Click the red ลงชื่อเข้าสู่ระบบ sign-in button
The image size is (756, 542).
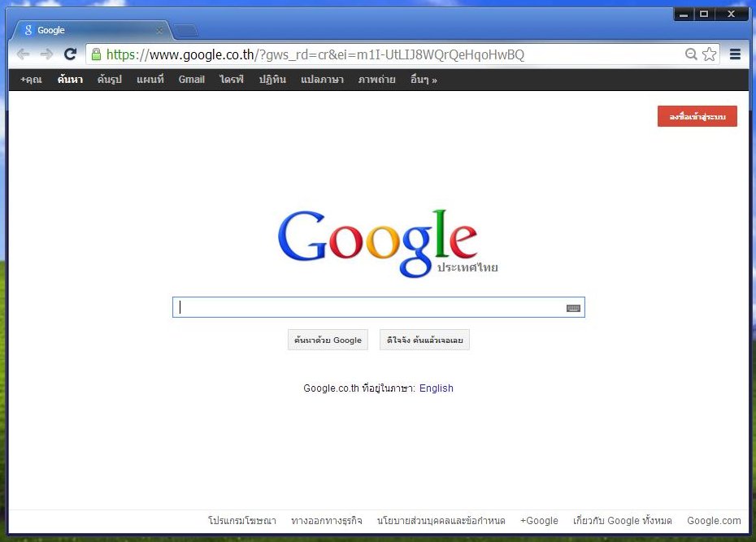tap(697, 117)
